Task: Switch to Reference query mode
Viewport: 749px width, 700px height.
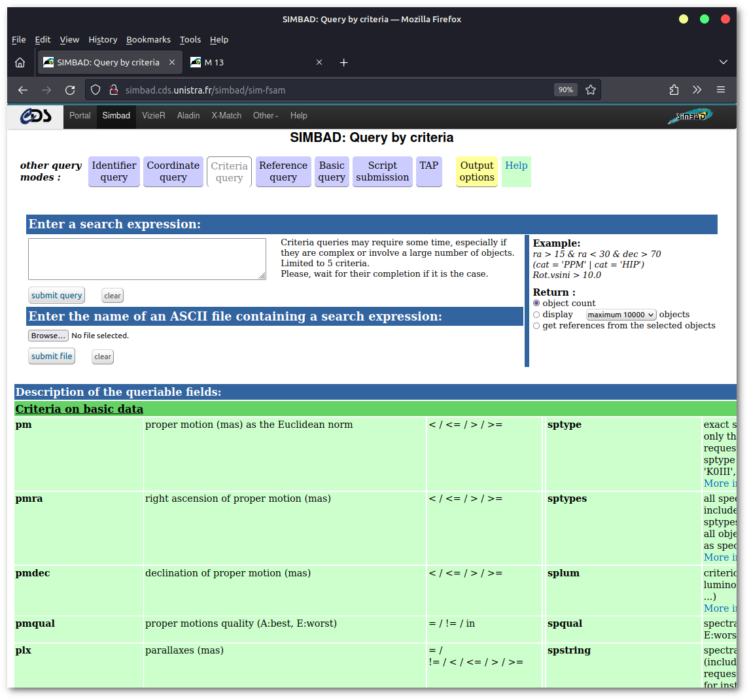Action: coord(283,171)
